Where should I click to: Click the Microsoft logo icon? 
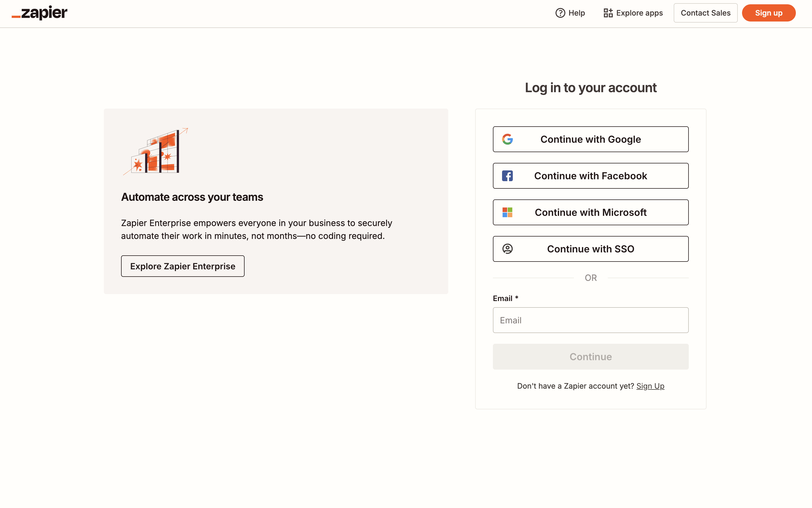[x=507, y=212]
